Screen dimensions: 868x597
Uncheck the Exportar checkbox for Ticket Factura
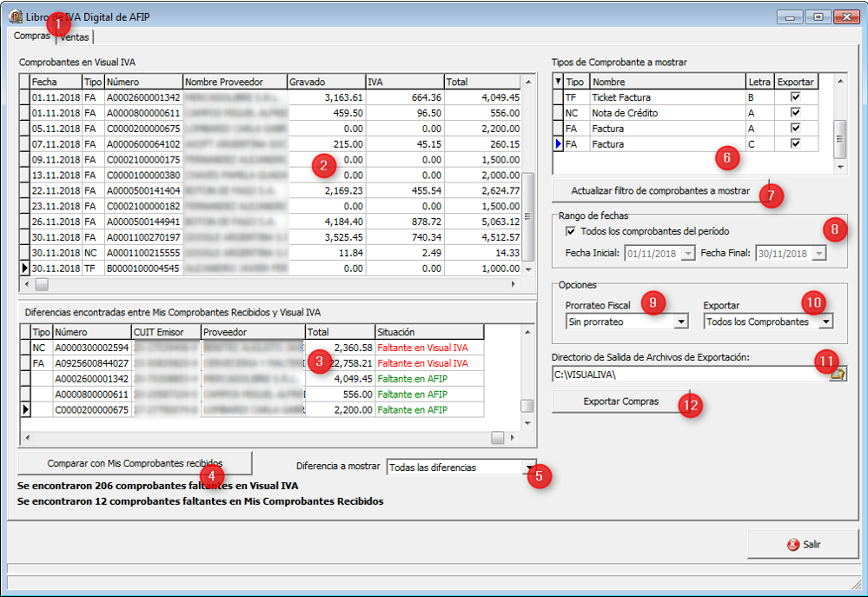[796, 97]
